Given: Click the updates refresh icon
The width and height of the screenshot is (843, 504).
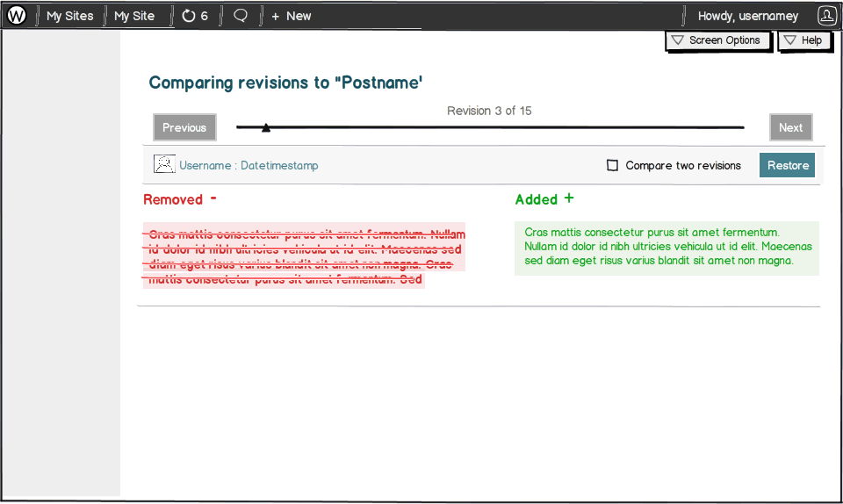Looking at the screenshot, I should (x=189, y=16).
